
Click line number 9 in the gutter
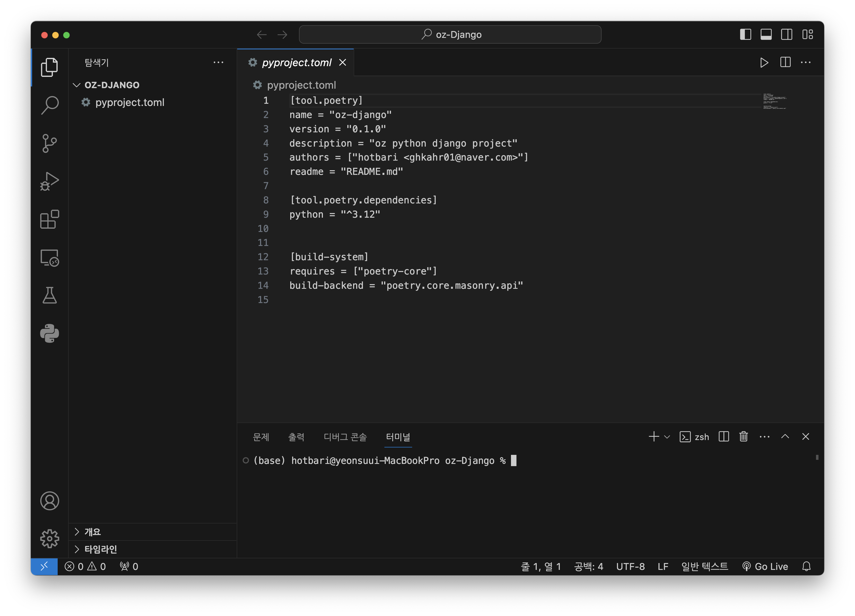pos(266,214)
